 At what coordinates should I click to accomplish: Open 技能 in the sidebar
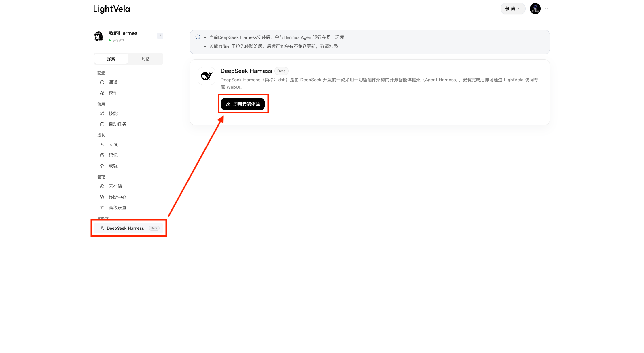(128, 114)
